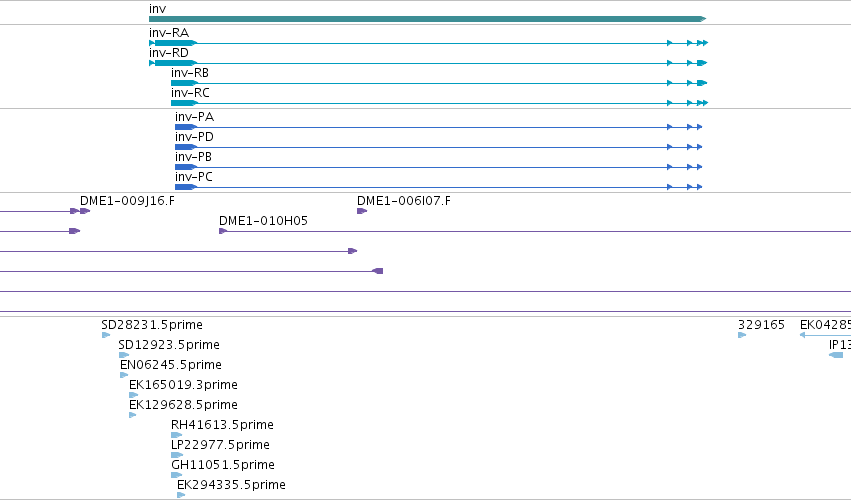Select the RH41613.5prime EST label
The height and width of the screenshot is (500, 851).
click(x=223, y=425)
